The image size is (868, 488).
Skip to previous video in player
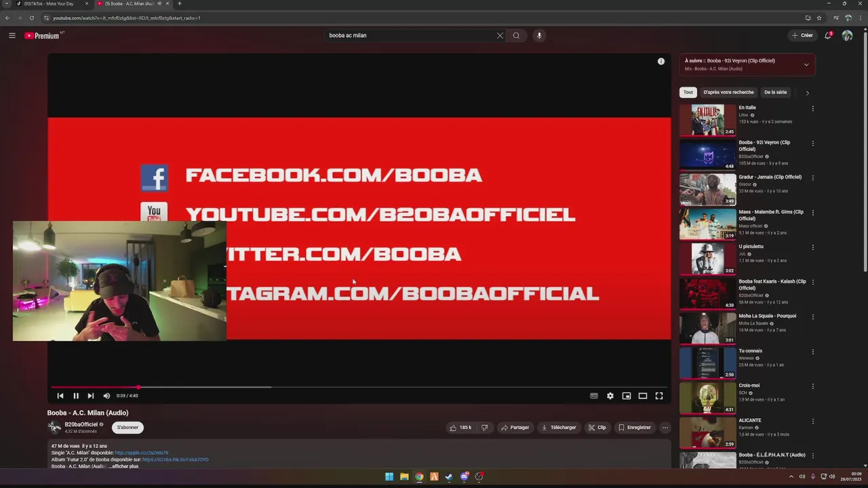click(60, 396)
